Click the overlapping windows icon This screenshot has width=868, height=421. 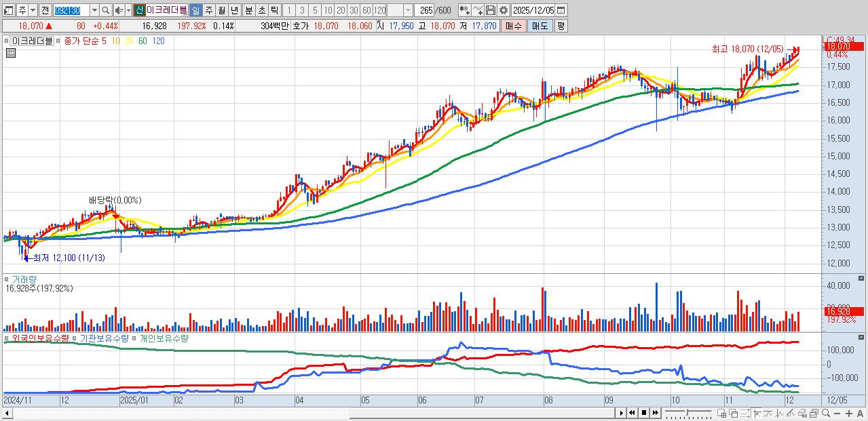[734, 413]
